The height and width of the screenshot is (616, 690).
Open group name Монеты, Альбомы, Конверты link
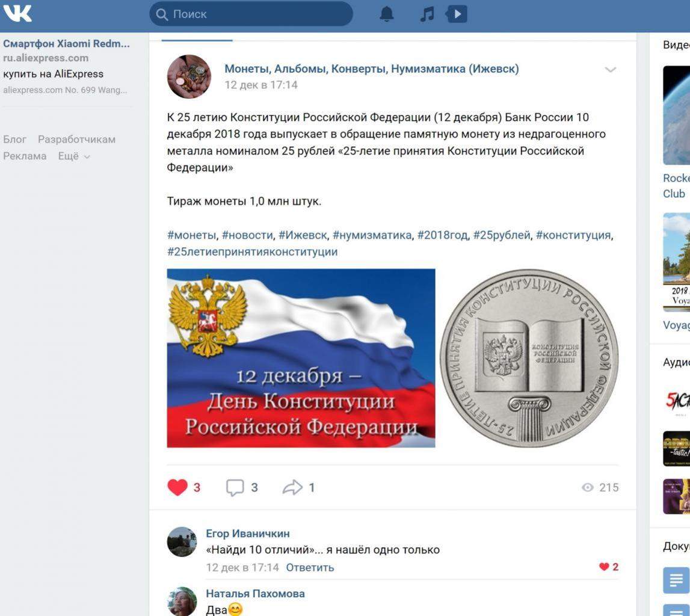tap(372, 69)
